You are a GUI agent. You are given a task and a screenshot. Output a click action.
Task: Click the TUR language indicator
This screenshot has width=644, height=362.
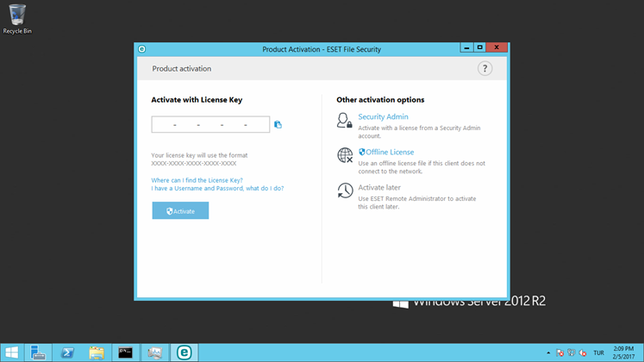[599, 353]
